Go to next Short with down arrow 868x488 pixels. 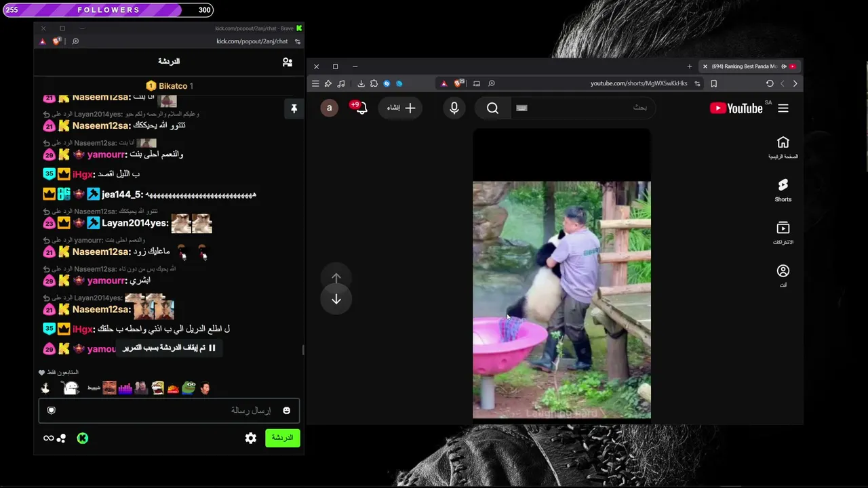click(x=336, y=300)
